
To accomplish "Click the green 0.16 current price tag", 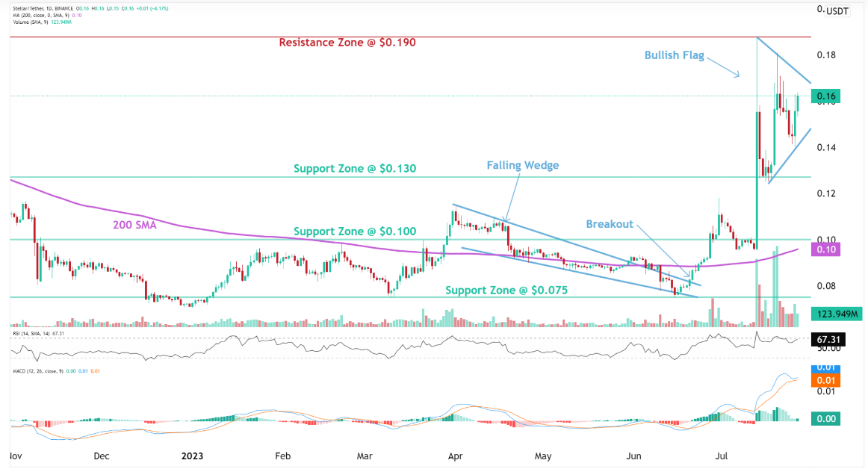I will [825, 96].
